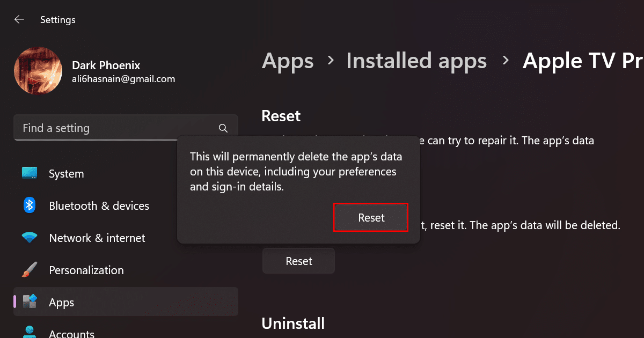Open Network & internet label
Viewport: 644px width, 338px height.
pos(97,238)
